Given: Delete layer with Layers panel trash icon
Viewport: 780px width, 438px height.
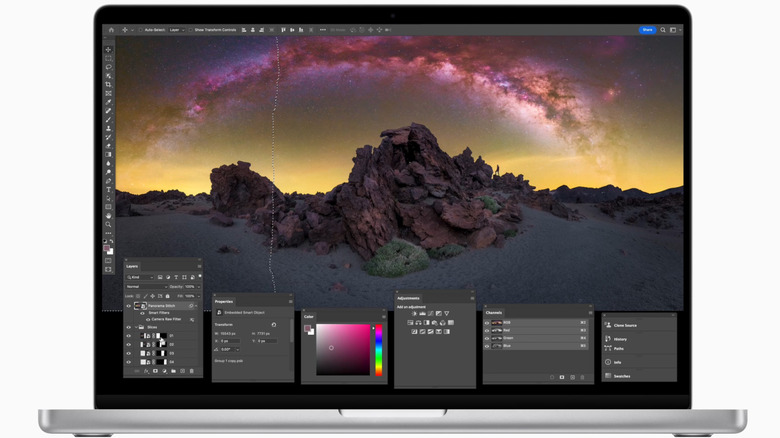Looking at the screenshot, I should (x=192, y=371).
